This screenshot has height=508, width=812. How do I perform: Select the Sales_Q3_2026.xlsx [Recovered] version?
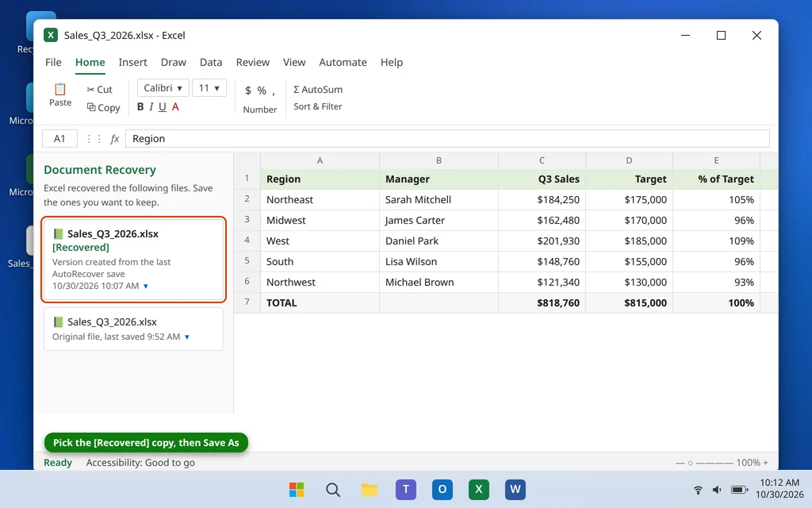pos(133,260)
